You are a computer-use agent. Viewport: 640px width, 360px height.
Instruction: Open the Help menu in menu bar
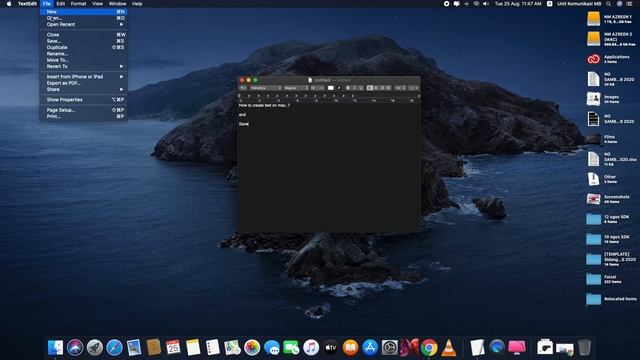click(137, 4)
